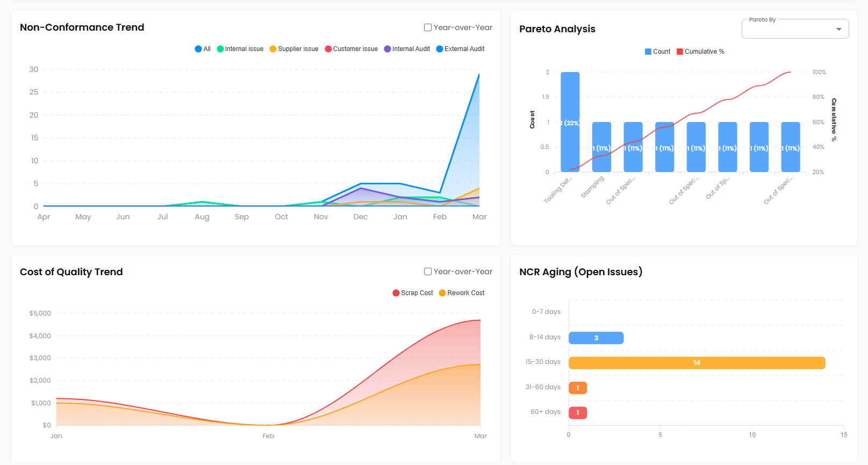Toggle the Internal issue legend marker
The width and height of the screenshot is (868, 465).
click(x=220, y=49)
